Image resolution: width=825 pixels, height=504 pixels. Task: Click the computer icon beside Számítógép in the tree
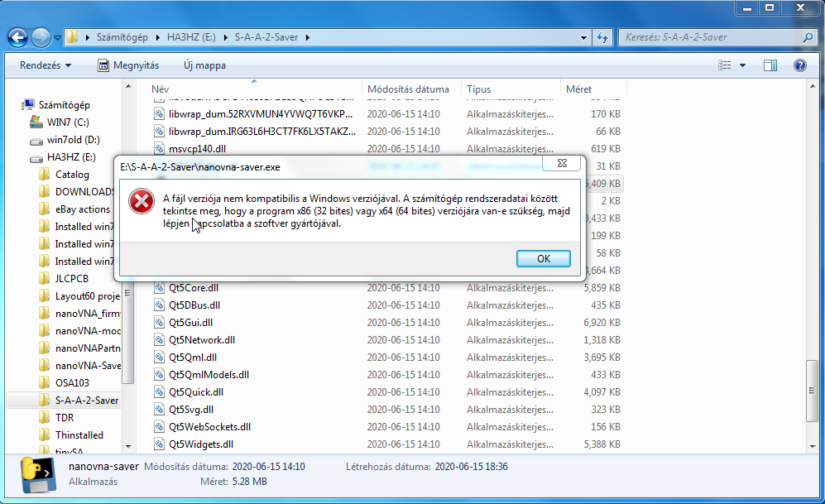[28, 105]
